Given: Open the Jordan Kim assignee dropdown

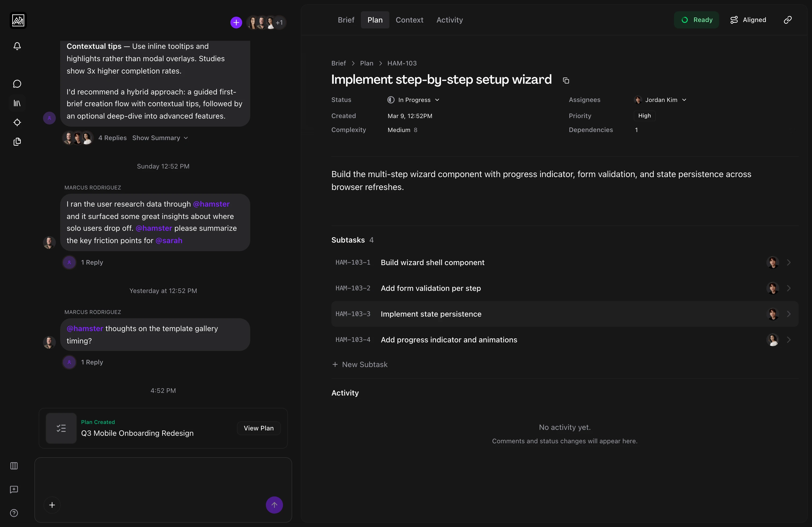Looking at the screenshot, I should pos(661,100).
